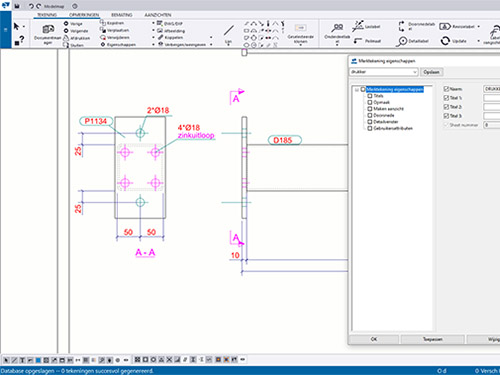Image resolution: width=500 pixels, height=375 pixels.
Task: Click the Titel 1 input field
Action: (492, 98)
